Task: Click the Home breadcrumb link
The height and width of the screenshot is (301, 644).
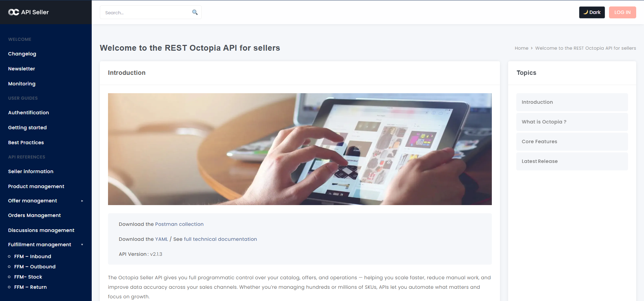Action: [x=521, y=48]
